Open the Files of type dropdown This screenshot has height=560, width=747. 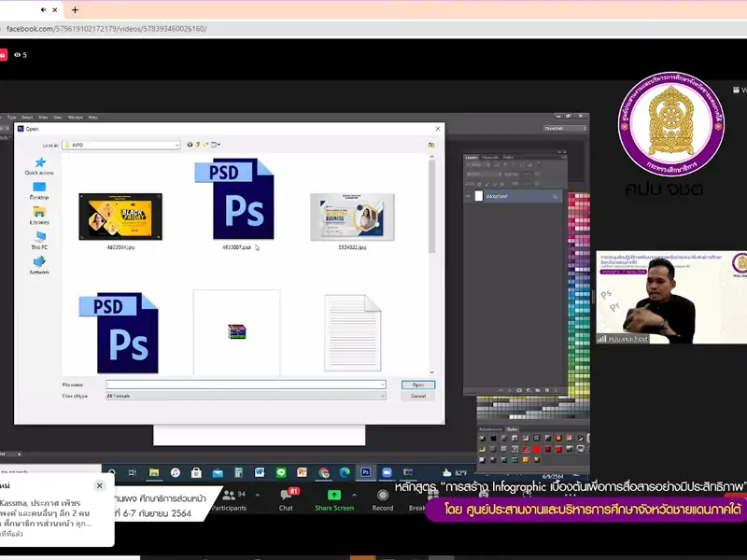click(246, 396)
